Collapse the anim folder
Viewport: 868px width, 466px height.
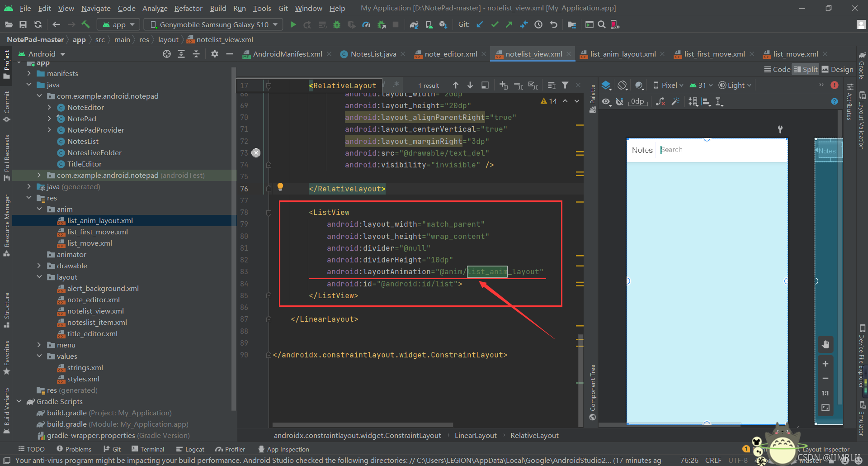(x=39, y=209)
